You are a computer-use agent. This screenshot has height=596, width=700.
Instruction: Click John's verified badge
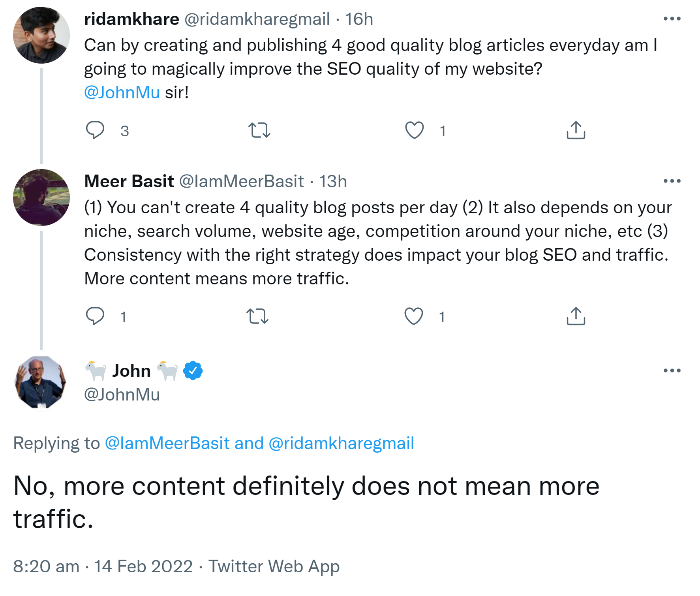[193, 370]
